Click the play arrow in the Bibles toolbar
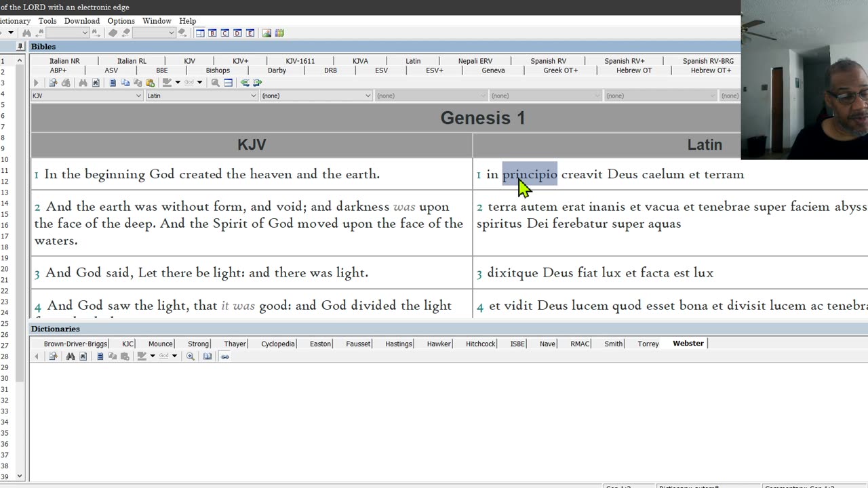Viewport: 868px width, 488px height. 36,83
